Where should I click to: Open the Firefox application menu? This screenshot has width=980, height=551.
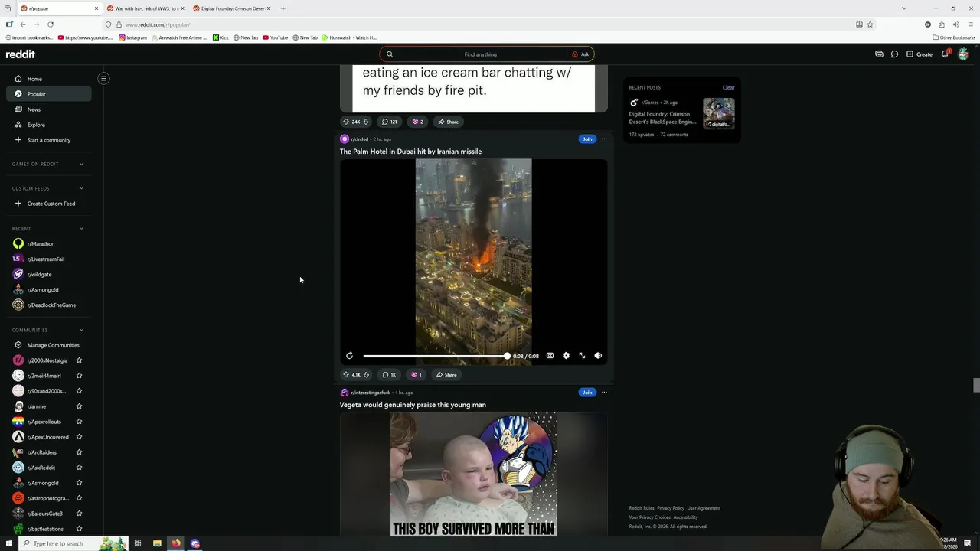(x=970, y=24)
